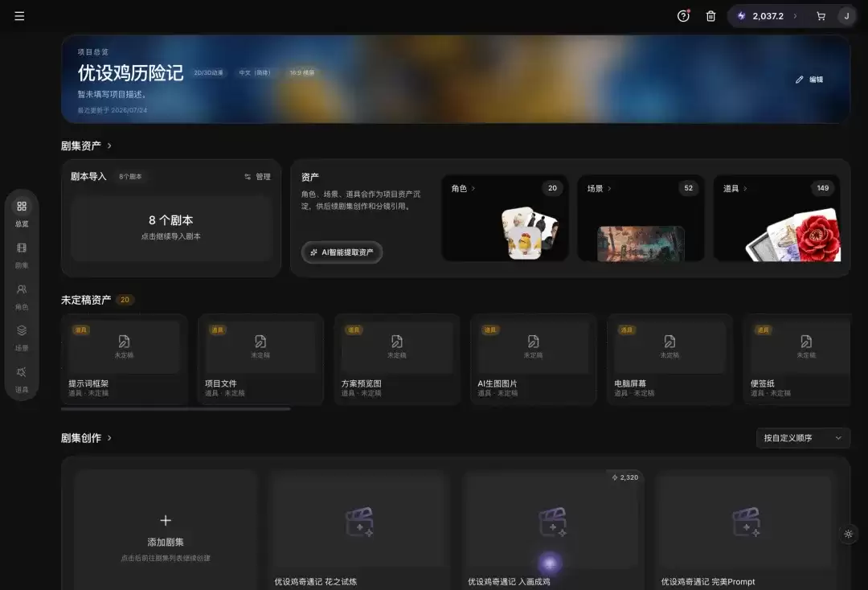Click 添加剧集 label
Image resolution: width=868 pixels, height=590 pixels.
166,543
